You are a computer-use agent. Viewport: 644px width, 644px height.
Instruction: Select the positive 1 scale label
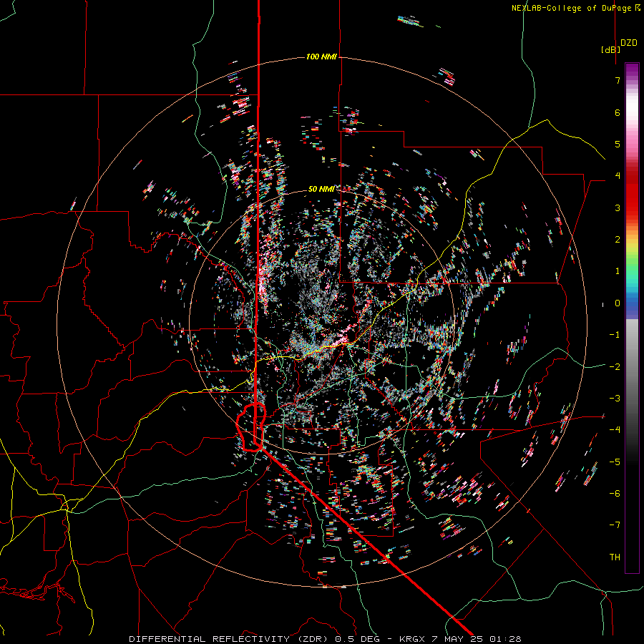tap(618, 271)
